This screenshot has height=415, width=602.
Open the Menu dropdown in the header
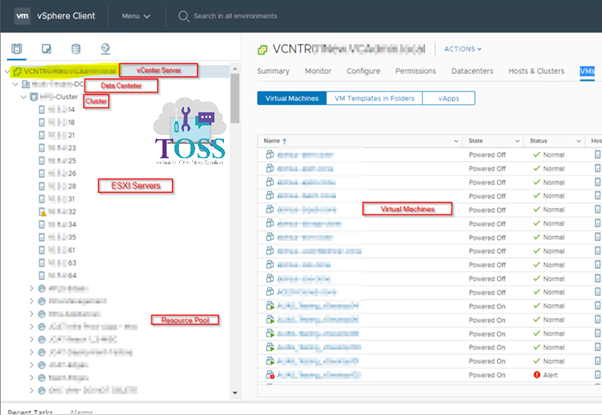[x=136, y=16]
